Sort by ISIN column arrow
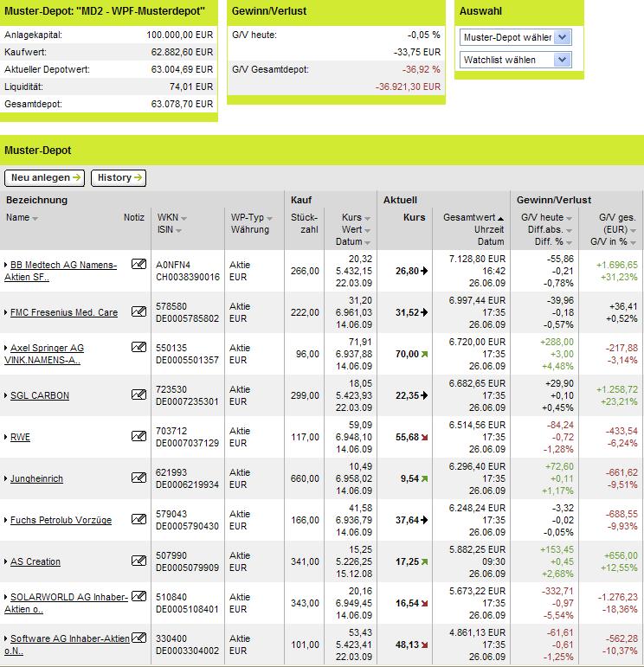This screenshot has width=644, height=667. coord(179,231)
